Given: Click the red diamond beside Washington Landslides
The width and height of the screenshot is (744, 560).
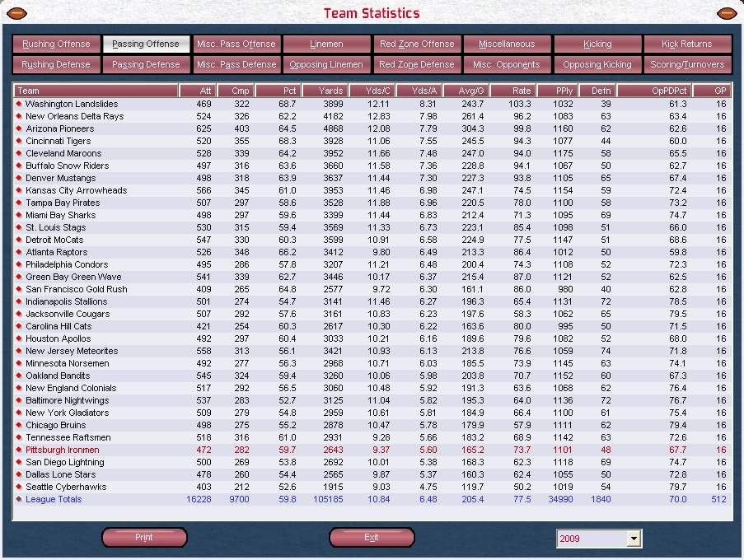Looking at the screenshot, I should click(x=19, y=105).
